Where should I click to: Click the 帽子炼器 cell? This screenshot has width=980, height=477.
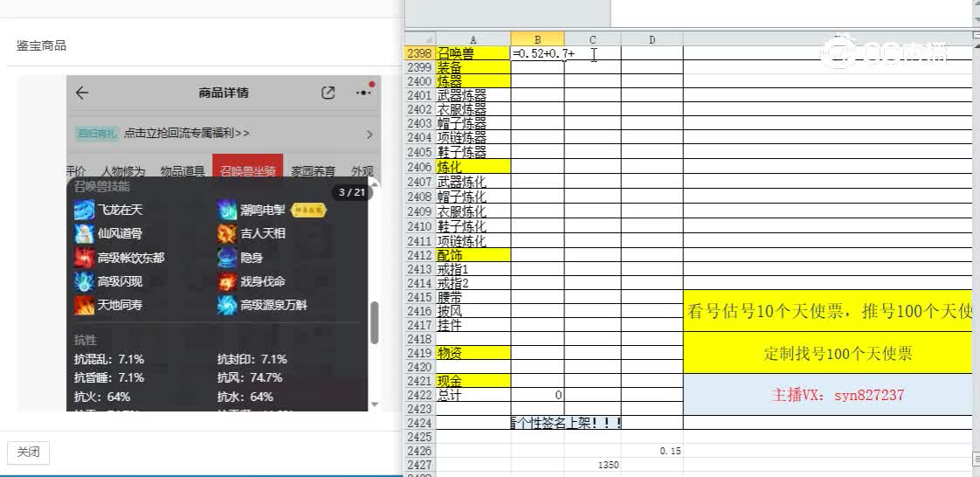[x=473, y=124]
